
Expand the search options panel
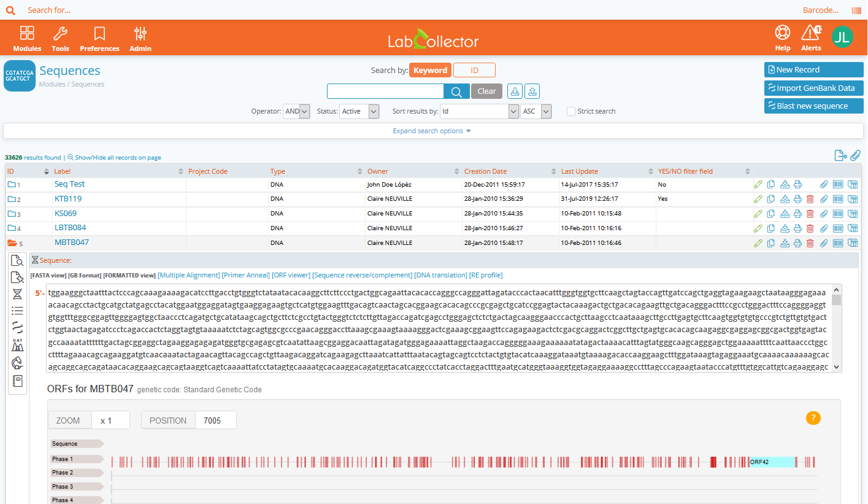point(432,131)
